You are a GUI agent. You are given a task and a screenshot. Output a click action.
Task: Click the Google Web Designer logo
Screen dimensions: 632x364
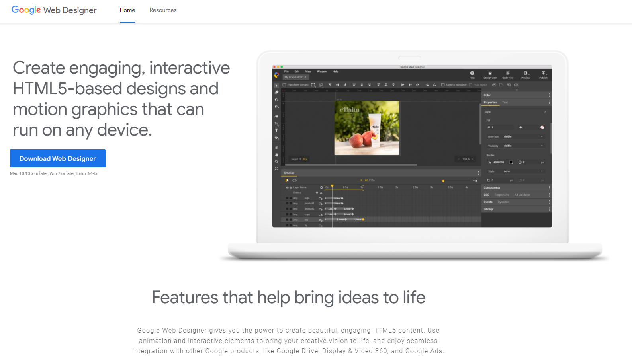pyautogui.click(x=54, y=10)
